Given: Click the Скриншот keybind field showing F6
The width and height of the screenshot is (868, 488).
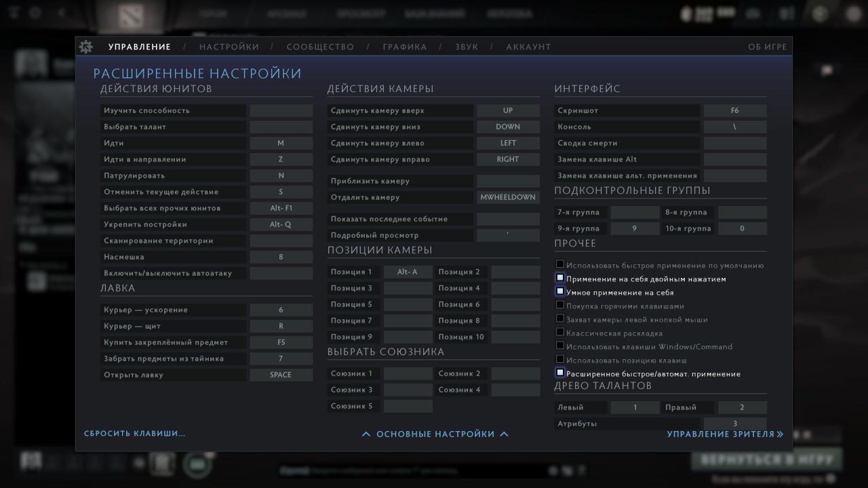Looking at the screenshot, I should (x=735, y=110).
